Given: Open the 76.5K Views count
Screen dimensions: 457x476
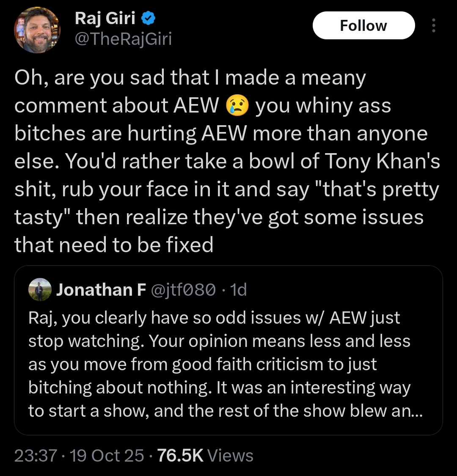Looking at the screenshot, I should tap(205, 456).
